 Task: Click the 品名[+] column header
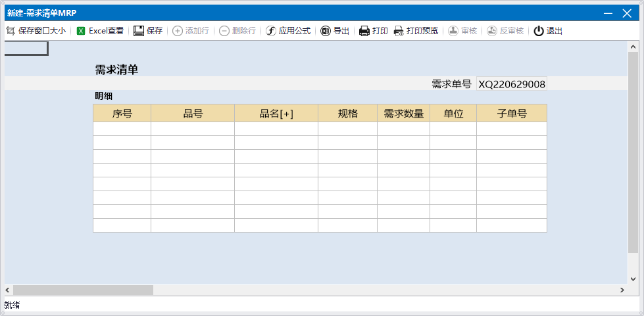pos(276,114)
